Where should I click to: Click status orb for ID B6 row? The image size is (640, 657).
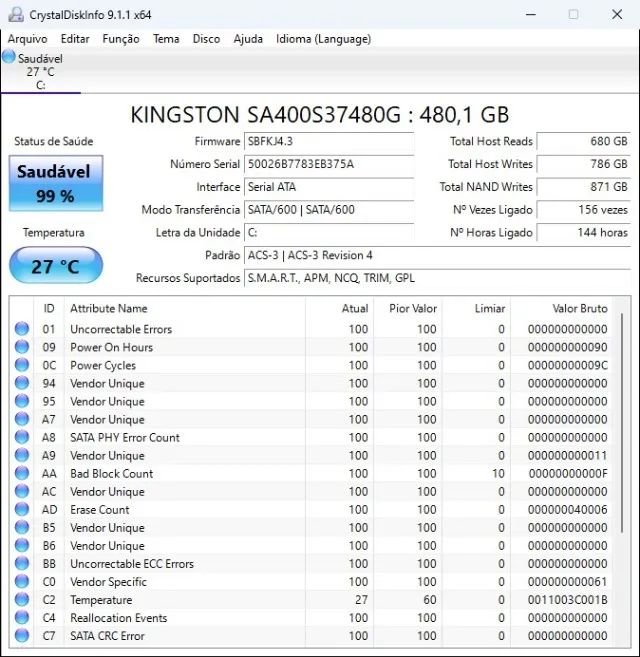22,545
